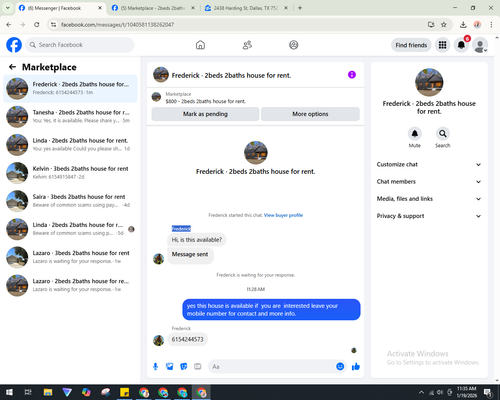500x400 pixels.
Task: Open Lazaro's 3beds 2baths house conversation
Action: click(x=70, y=257)
